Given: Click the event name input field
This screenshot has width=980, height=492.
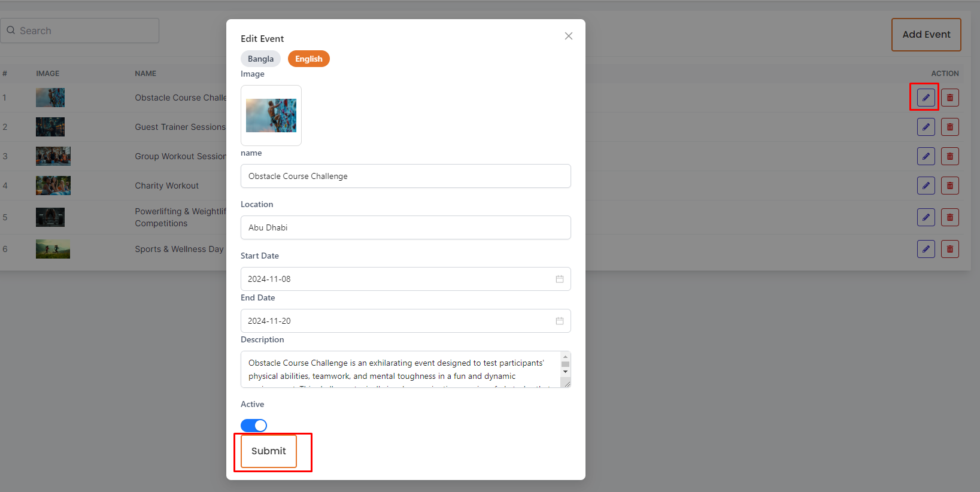Looking at the screenshot, I should [405, 176].
